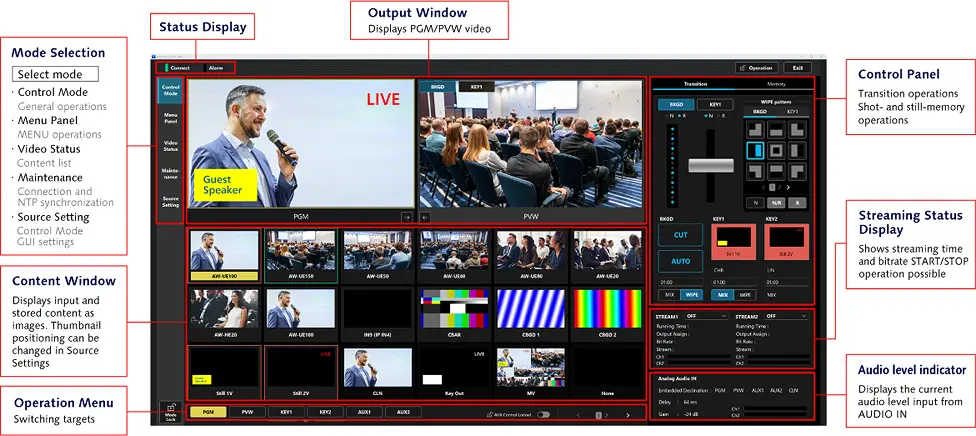The width and height of the screenshot is (976, 436).
Task: Click the arrow button beside the PGM label
Action: pyautogui.click(x=406, y=215)
